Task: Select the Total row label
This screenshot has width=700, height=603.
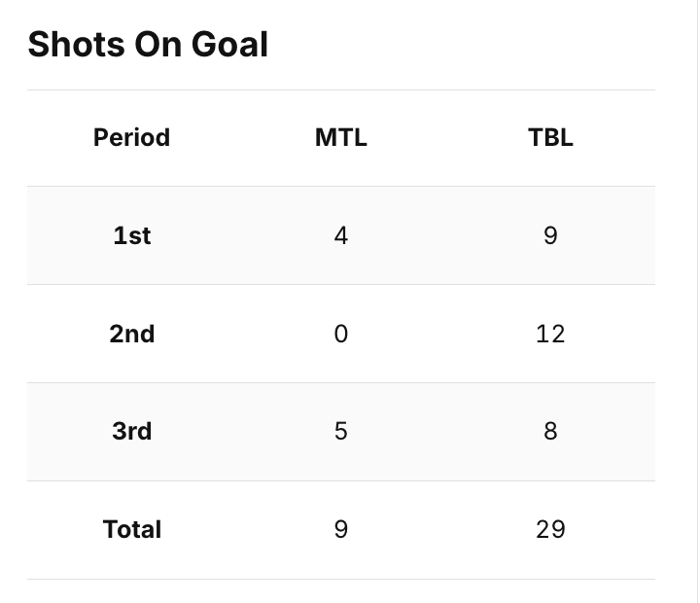Action: click(x=131, y=530)
